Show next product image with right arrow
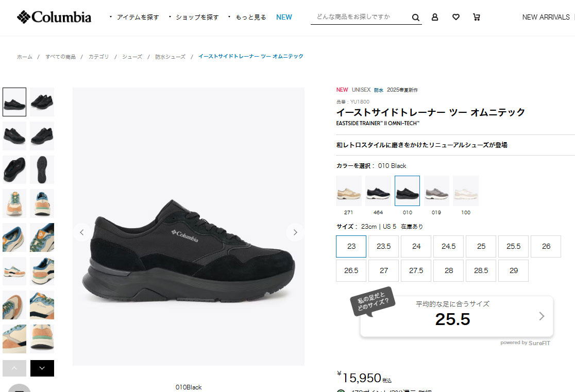This screenshot has height=392, width=575. pyautogui.click(x=295, y=232)
